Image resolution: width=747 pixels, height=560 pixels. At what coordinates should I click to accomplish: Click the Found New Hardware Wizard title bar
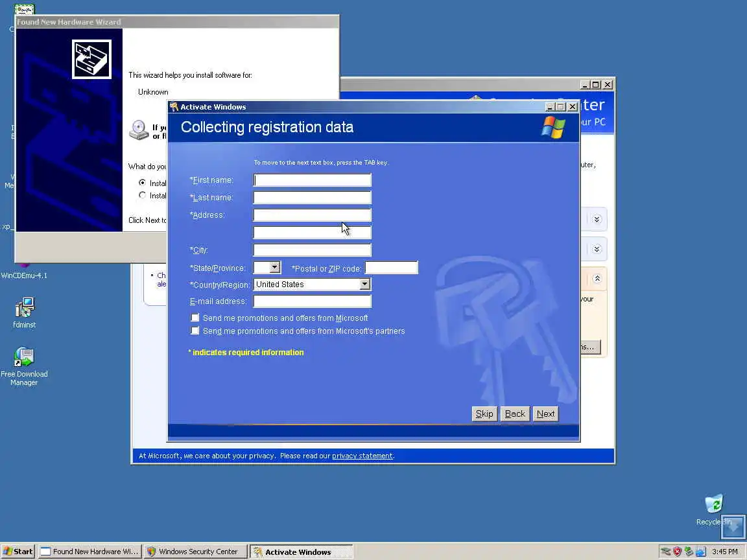point(177,22)
